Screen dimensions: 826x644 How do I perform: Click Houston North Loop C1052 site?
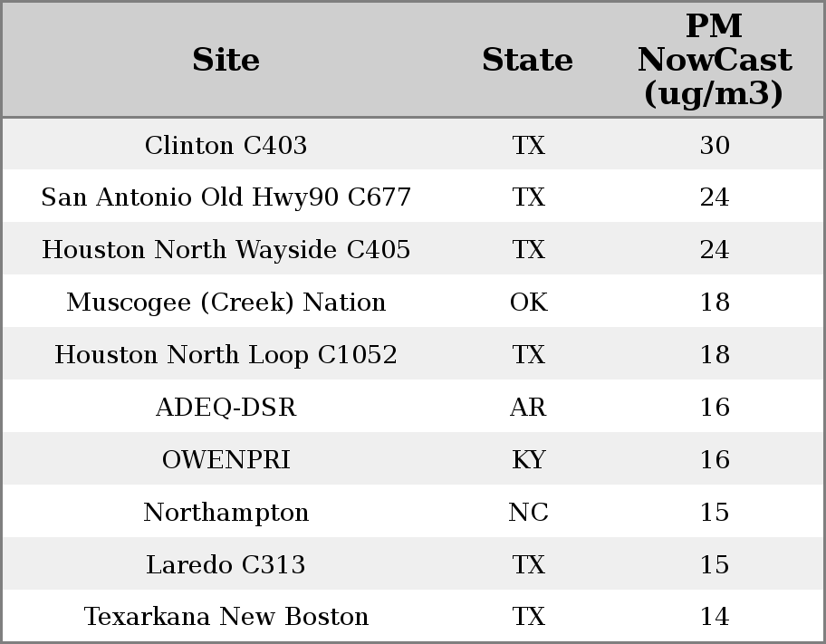[226, 355]
